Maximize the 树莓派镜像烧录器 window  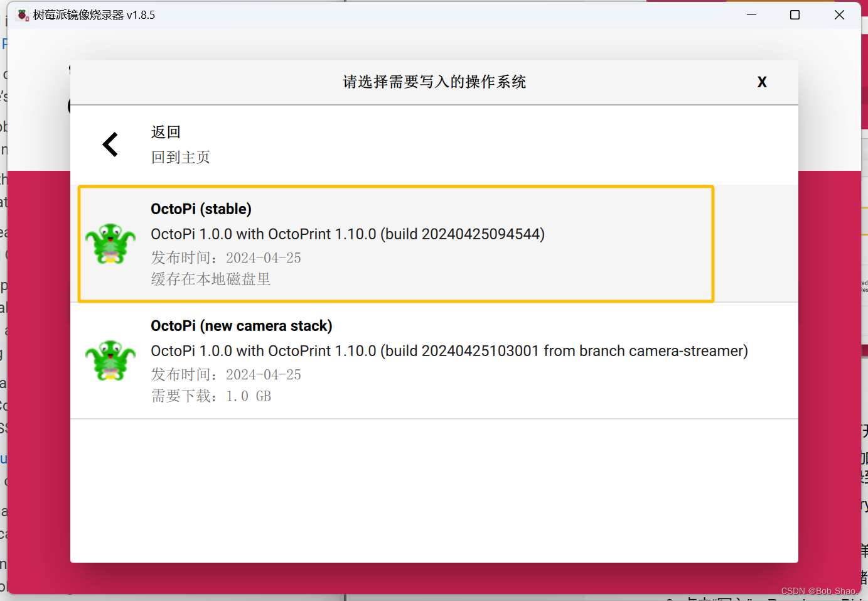click(795, 14)
